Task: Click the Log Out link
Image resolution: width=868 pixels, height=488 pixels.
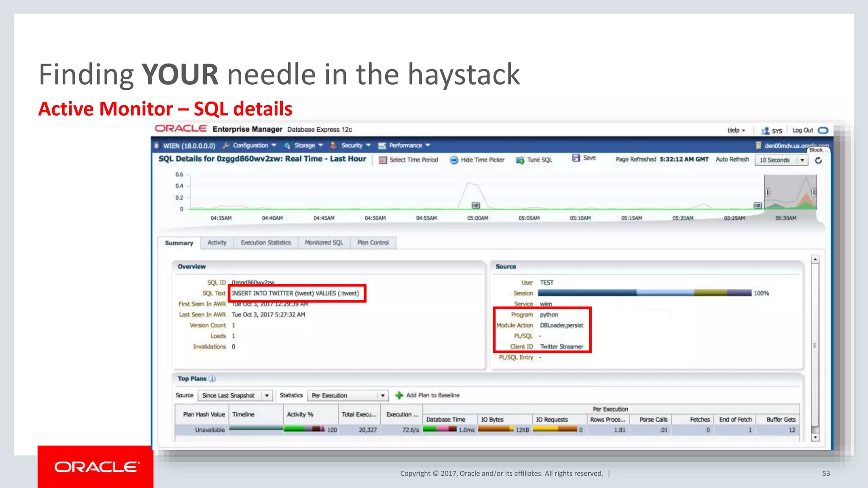Action: click(x=803, y=130)
